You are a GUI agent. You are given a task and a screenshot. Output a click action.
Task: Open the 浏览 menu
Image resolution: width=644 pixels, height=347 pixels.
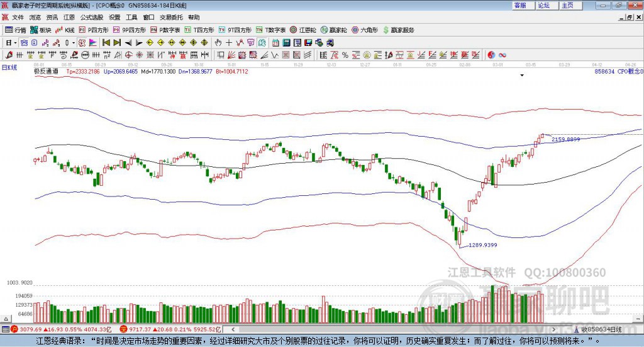[x=35, y=17]
